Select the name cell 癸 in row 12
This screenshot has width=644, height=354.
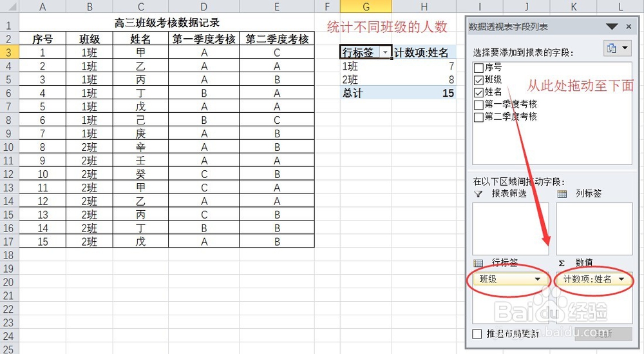click(x=140, y=174)
